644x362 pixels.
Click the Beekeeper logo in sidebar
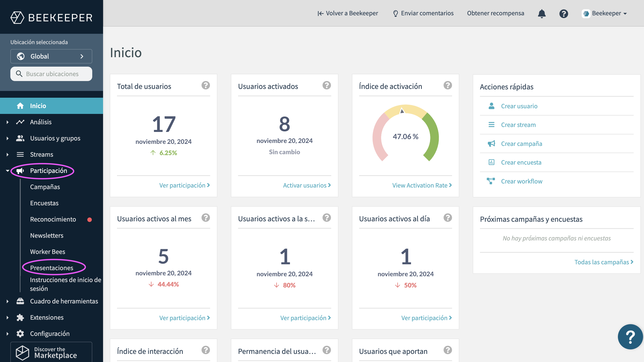(52, 18)
